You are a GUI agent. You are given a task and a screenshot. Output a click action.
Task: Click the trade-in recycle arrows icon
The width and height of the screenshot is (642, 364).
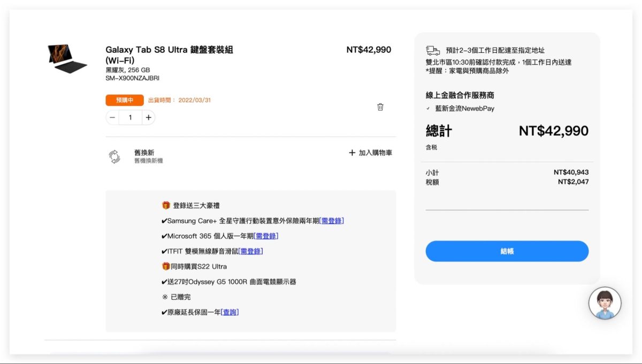(114, 157)
